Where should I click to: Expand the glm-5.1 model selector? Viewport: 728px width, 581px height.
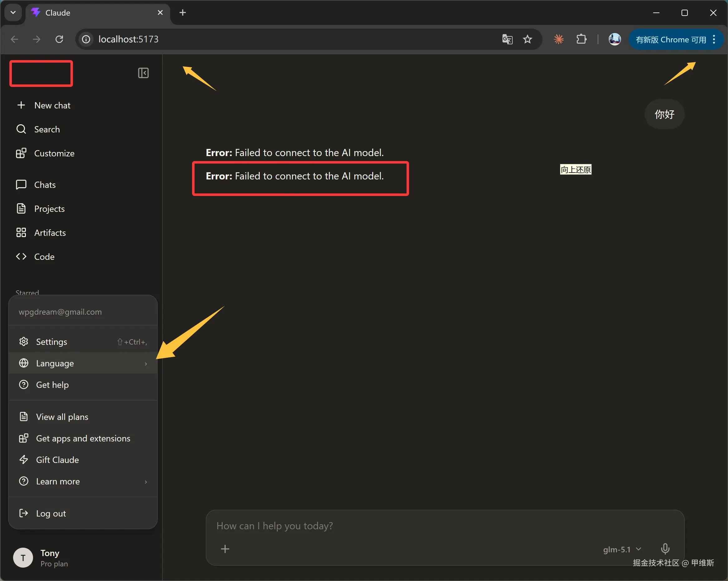tap(622, 550)
